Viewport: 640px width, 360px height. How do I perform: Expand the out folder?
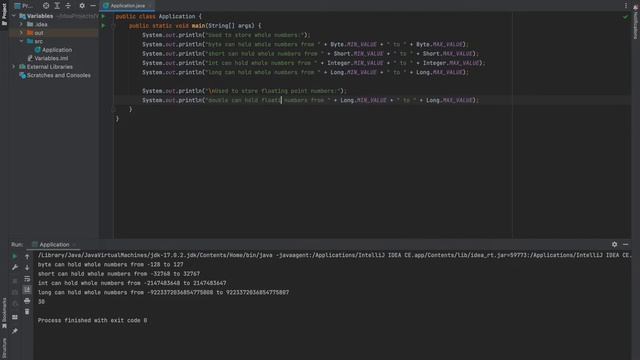coord(21,33)
